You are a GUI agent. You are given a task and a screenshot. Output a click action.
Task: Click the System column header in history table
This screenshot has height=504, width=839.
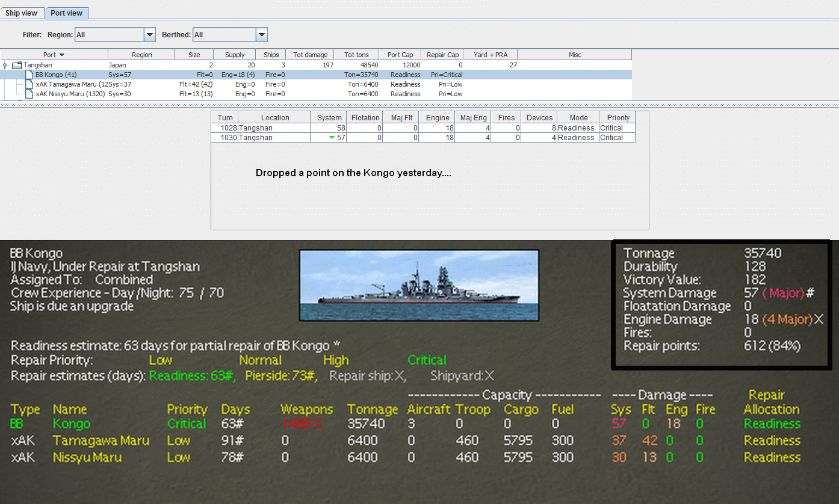[329, 117]
